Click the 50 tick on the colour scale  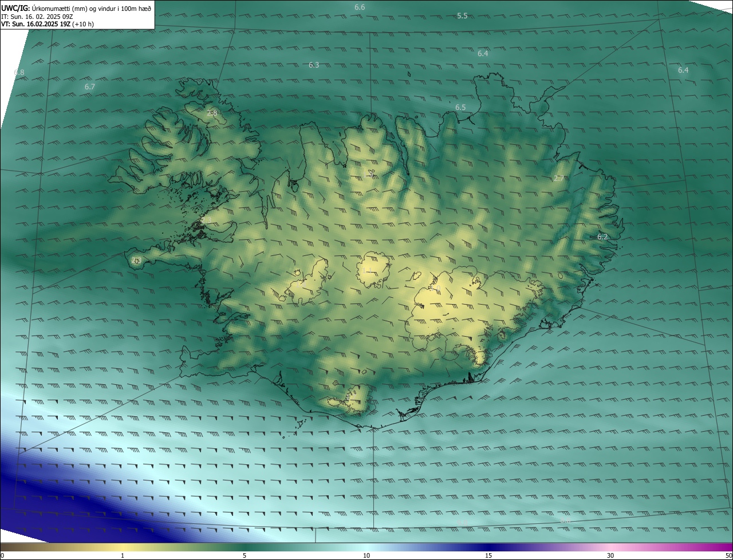tap(728, 556)
